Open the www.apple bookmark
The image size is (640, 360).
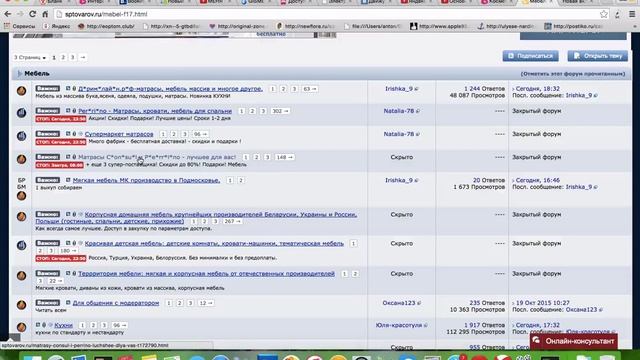click(439, 26)
